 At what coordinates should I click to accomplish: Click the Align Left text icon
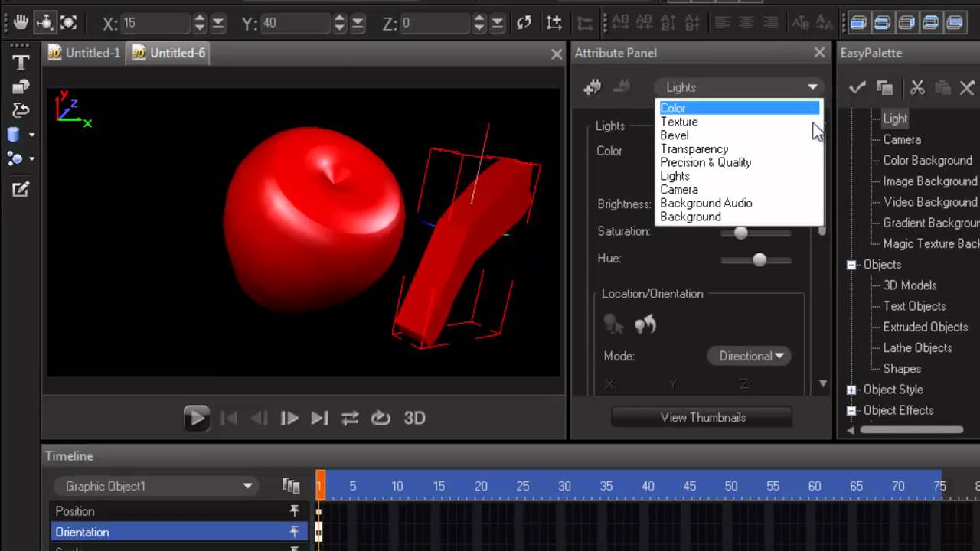pos(722,23)
